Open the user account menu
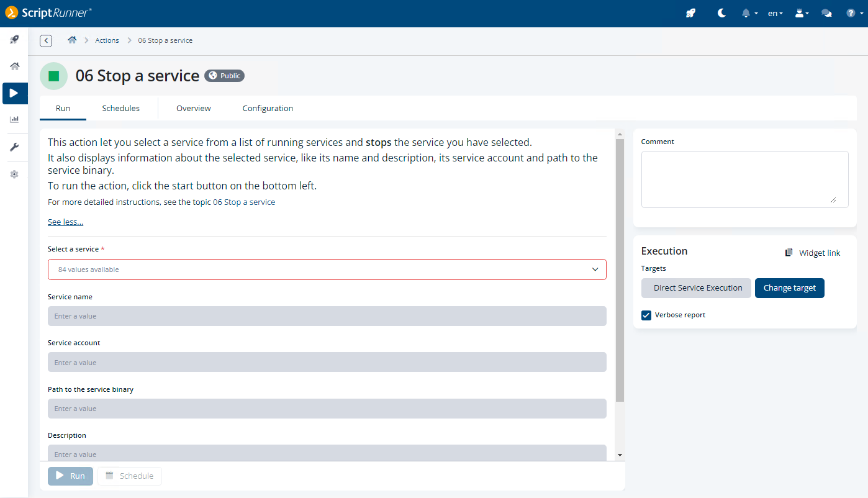Screen dimensions: 868x498 point(802,13)
